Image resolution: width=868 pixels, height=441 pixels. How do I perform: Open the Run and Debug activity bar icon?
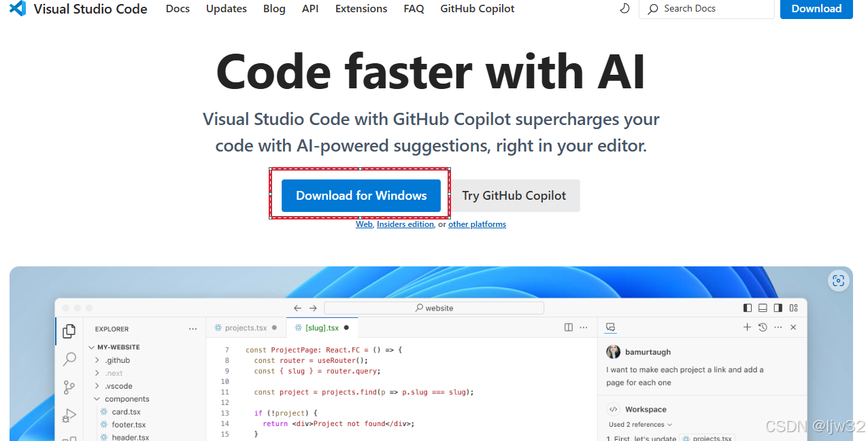click(69, 415)
